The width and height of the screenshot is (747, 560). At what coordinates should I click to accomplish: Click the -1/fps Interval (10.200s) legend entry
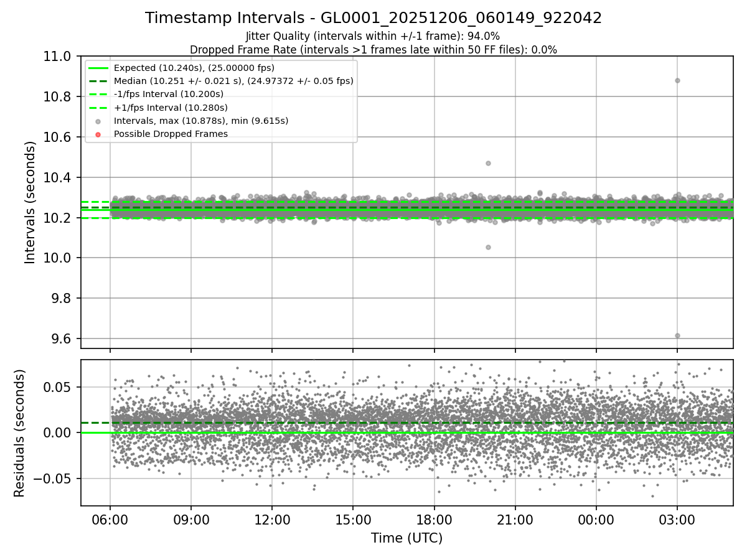[169, 94]
